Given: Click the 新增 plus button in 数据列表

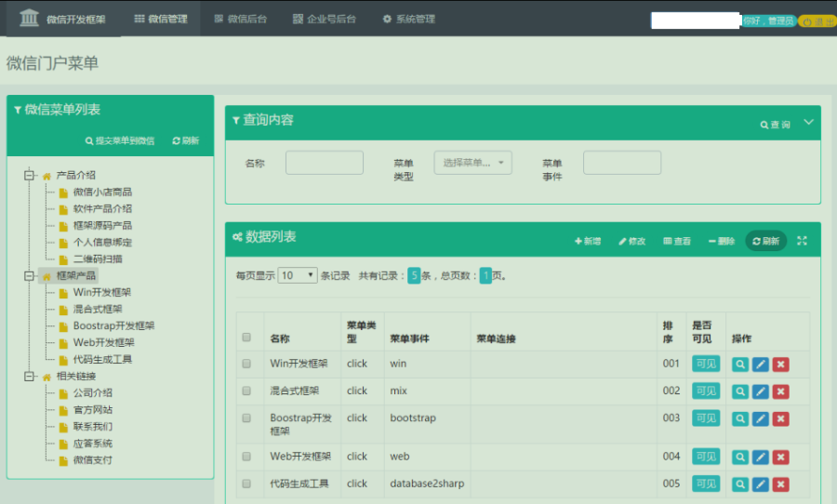Looking at the screenshot, I should click(588, 242).
